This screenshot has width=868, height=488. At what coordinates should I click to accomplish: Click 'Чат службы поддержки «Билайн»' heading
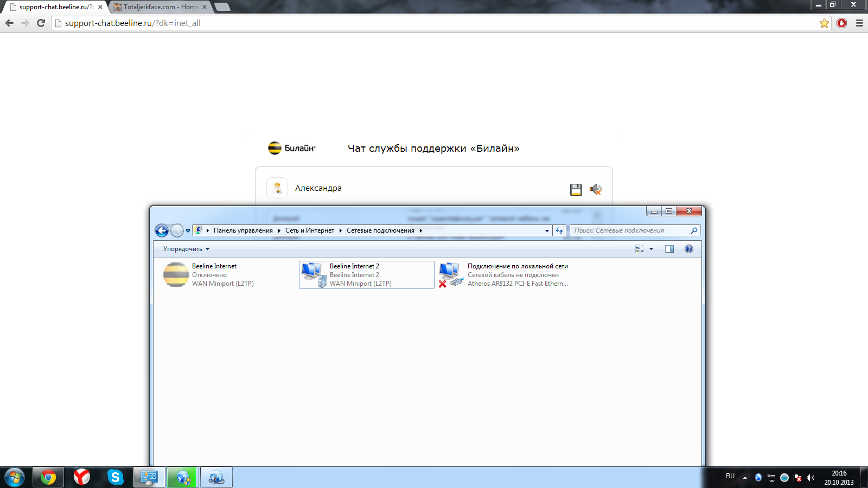click(433, 149)
